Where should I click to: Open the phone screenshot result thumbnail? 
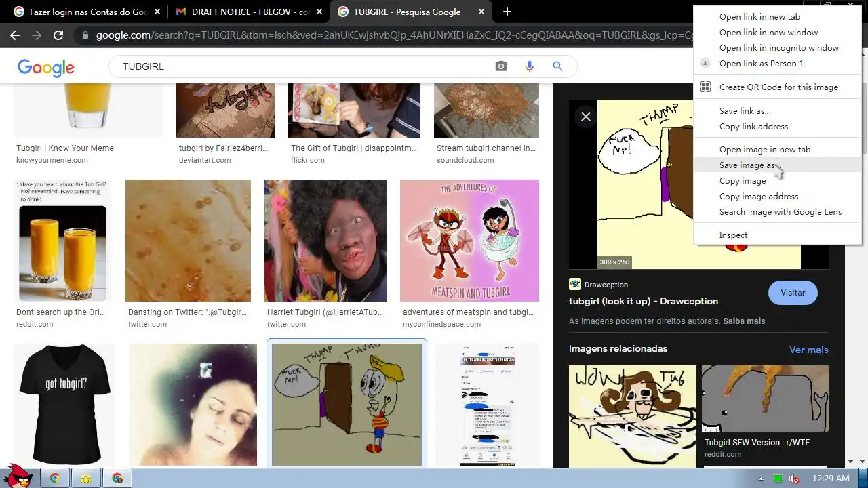point(487,405)
